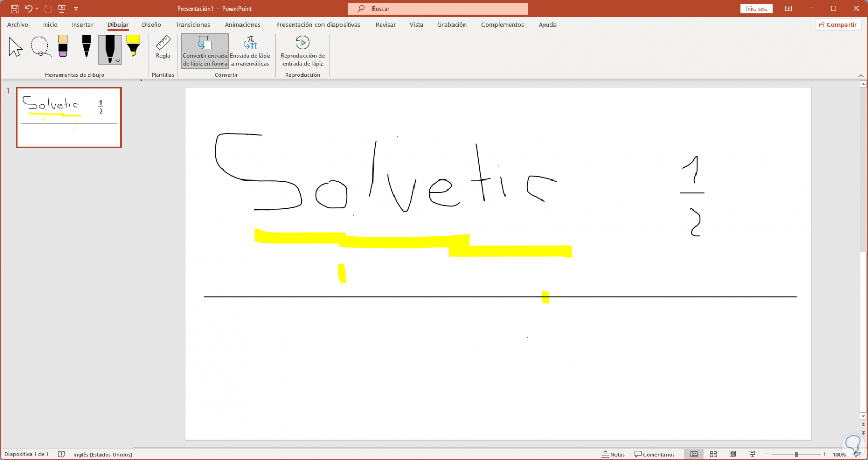This screenshot has height=460, width=868.
Task: Go to previous slide with double-arrow button
Action: click(x=863, y=425)
